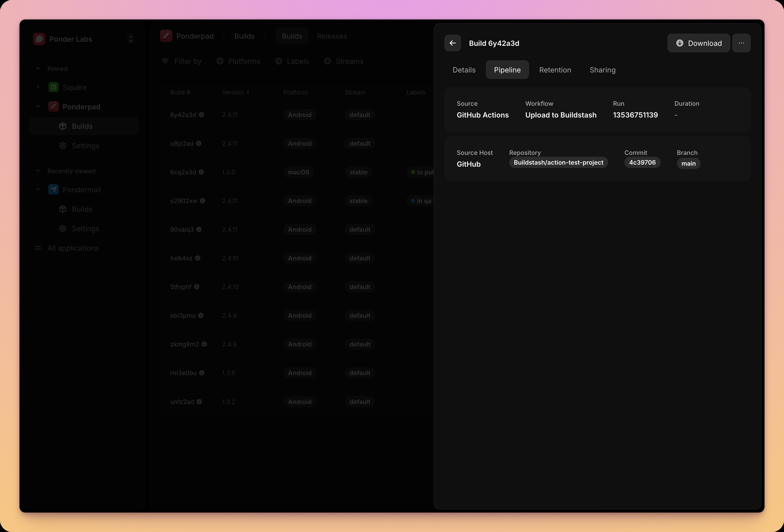Image resolution: width=784 pixels, height=532 pixels.
Task: Add a Streams filter
Action: [x=344, y=61]
